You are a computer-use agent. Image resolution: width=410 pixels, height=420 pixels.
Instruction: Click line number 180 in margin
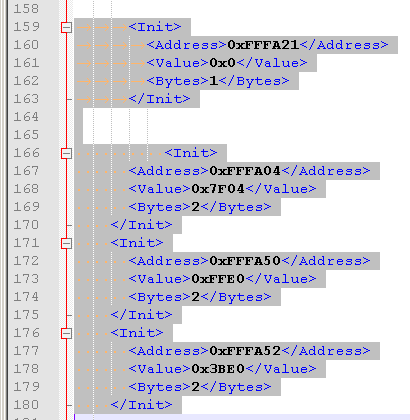[x=26, y=405]
